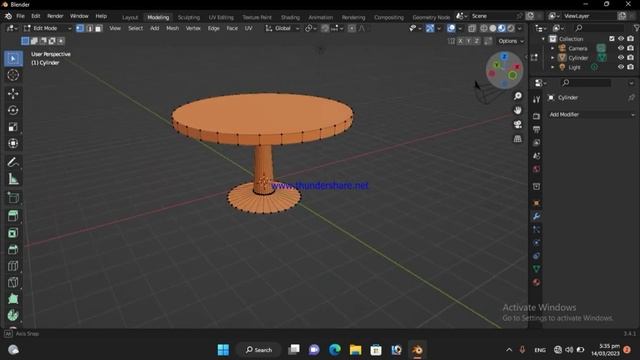Hide the Camera object with eye icon
This screenshot has width=640, height=360.
(x=621, y=48)
